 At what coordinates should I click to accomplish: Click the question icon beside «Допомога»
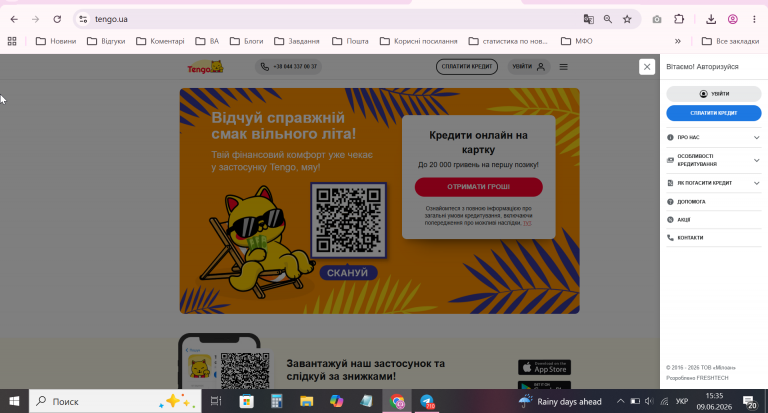click(x=671, y=202)
